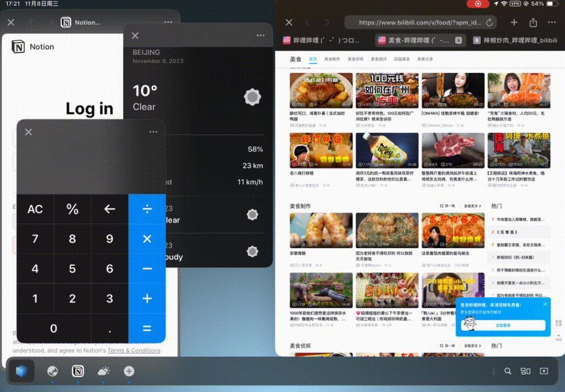This screenshot has width=565, height=392.
Task: Open the Weather app in the dock
Action: point(103,371)
